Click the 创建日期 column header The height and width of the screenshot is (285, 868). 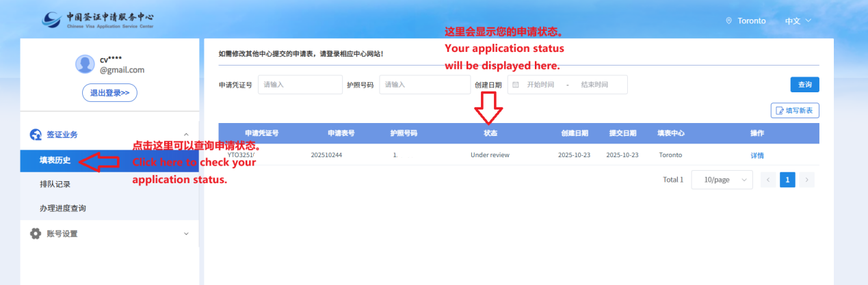[x=573, y=133]
